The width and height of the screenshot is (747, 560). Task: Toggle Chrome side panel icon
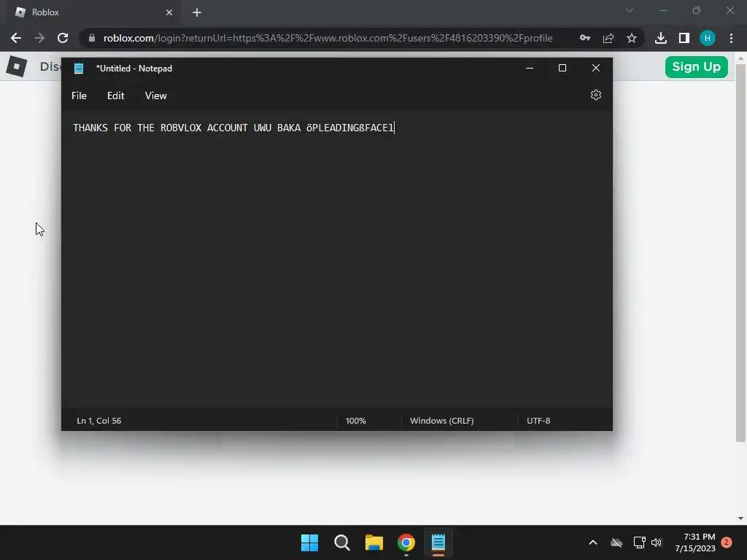pos(684,38)
